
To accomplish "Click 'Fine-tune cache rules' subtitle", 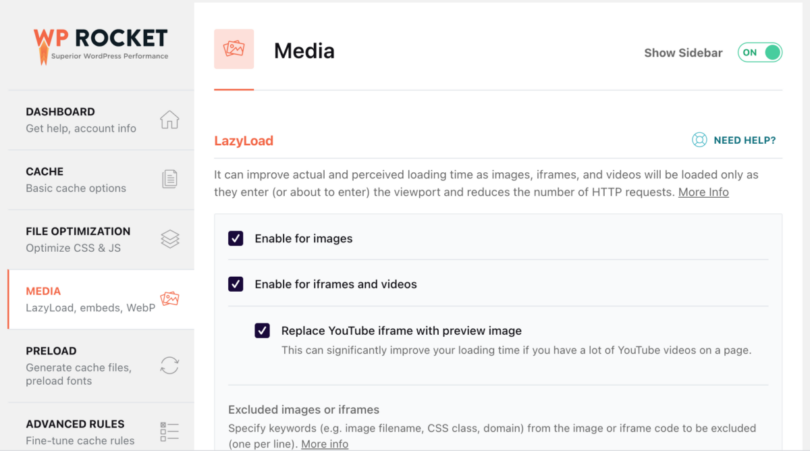I will [x=80, y=441].
